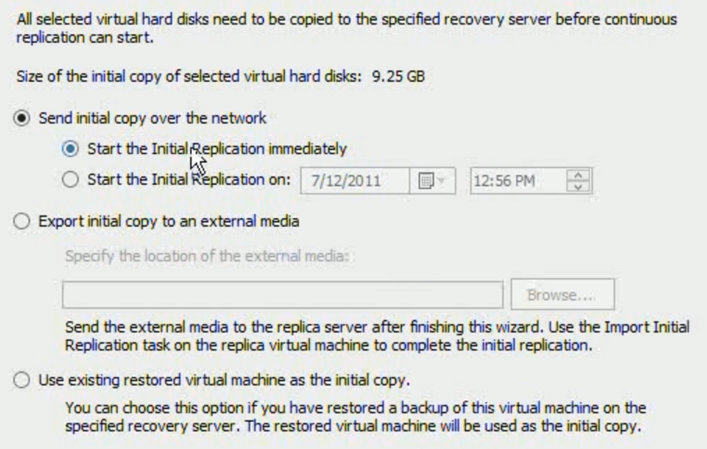Choose Start the Initial Replication immediately option

pos(70,149)
